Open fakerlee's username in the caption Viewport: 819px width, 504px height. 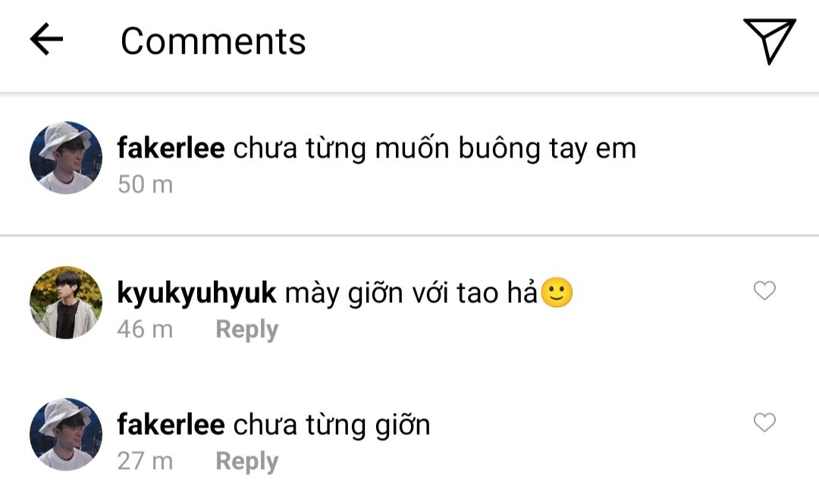coord(171,148)
